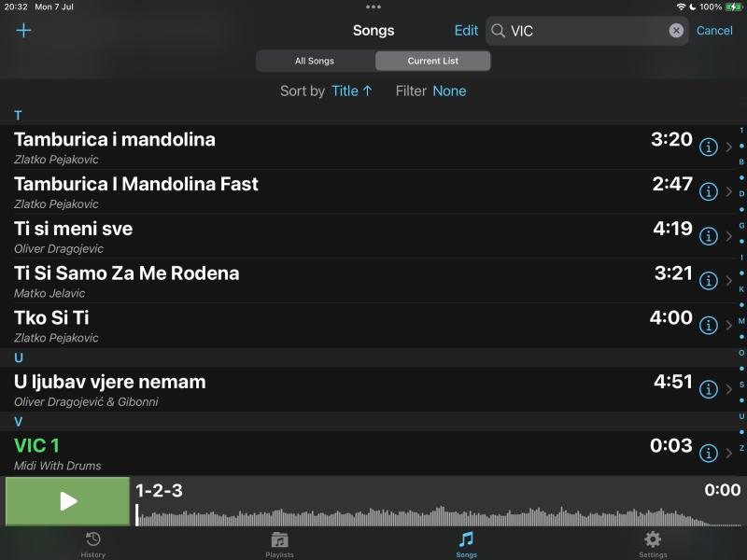Expand U ljubav vjere nemam chevron
The image size is (747, 560).
click(729, 389)
